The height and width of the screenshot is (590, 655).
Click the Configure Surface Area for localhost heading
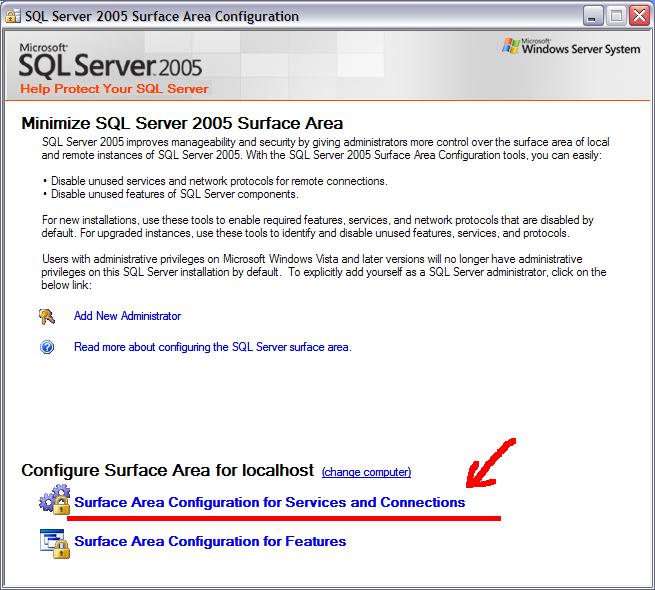168,470
